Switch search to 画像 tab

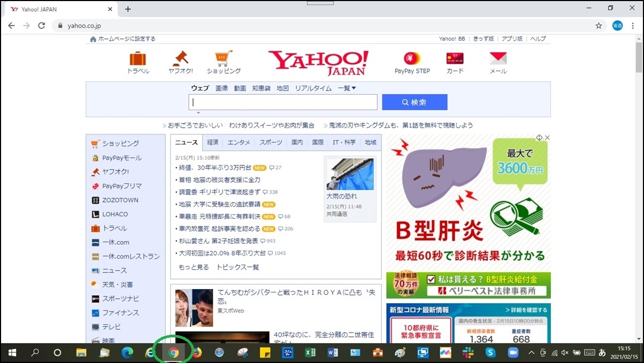click(221, 88)
